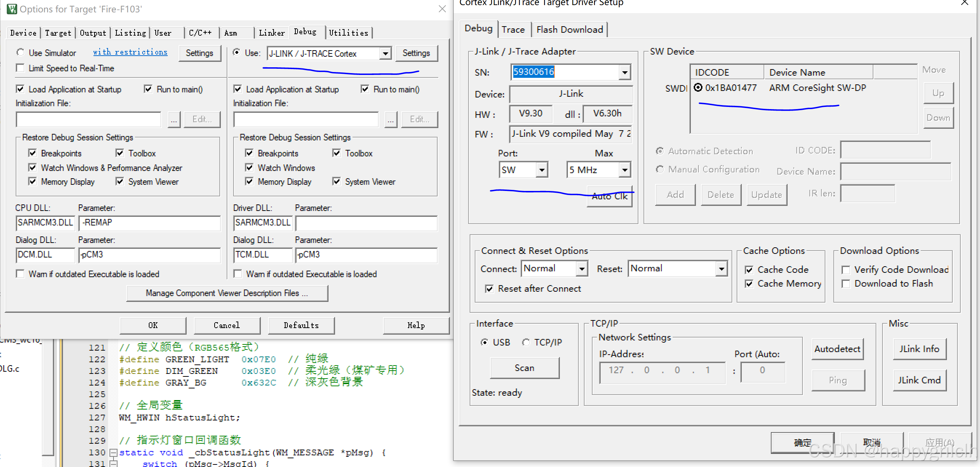Switch to the Utilities tab
This screenshot has width=980, height=467.
348,33
